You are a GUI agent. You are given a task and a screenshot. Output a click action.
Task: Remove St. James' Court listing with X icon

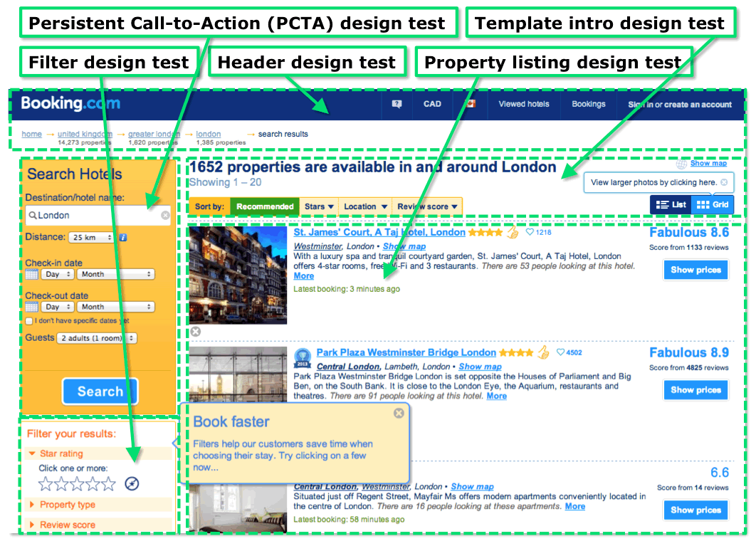195,331
